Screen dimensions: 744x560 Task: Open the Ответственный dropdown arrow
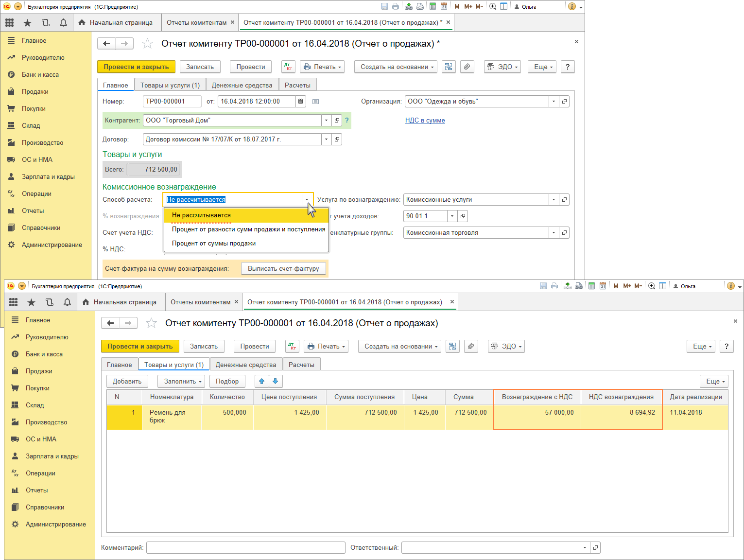pyautogui.click(x=585, y=548)
